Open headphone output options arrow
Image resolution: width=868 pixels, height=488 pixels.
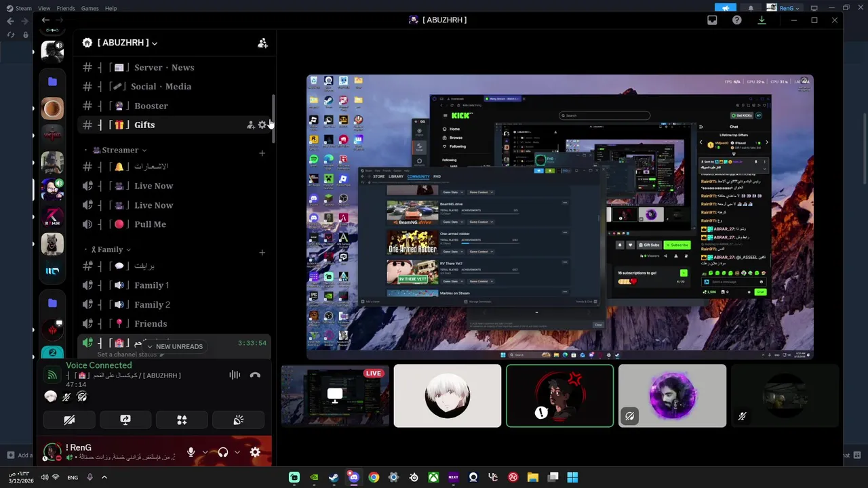pyautogui.click(x=237, y=452)
